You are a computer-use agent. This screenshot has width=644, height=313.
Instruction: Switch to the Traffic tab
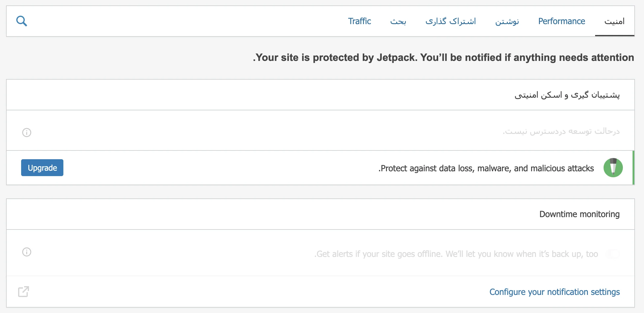[x=359, y=21]
